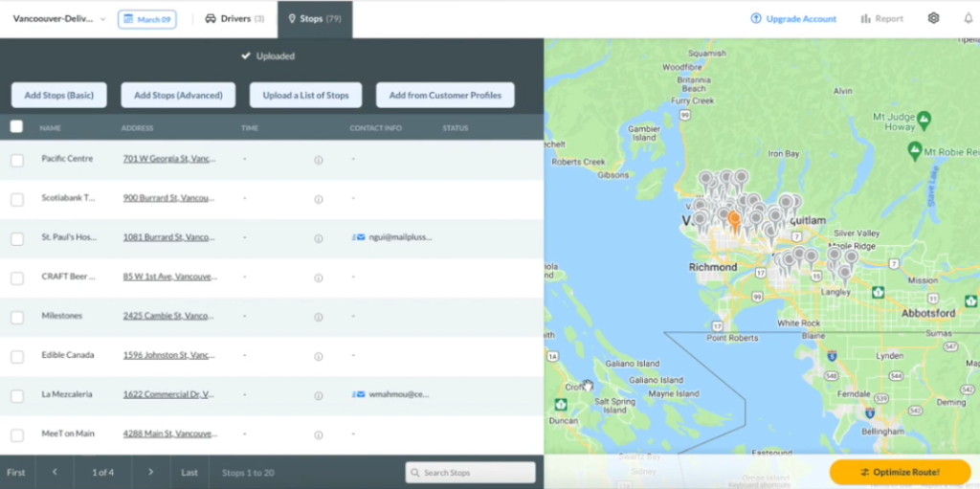Open 701 W Georgia St address link
This screenshot has height=489, width=980.
pyautogui.click(x=169, y=159)
